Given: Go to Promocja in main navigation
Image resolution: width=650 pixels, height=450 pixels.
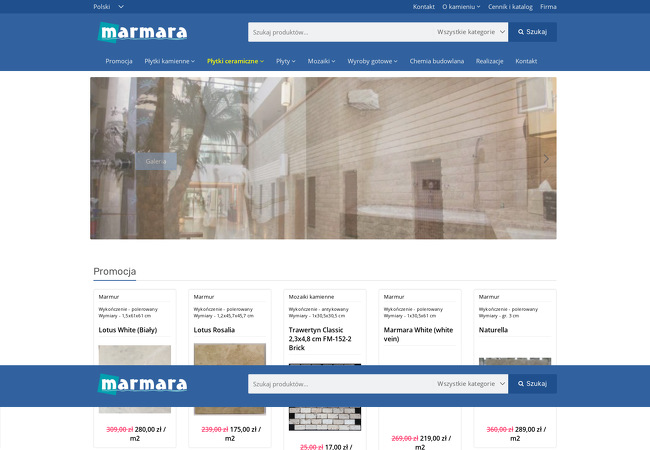Looking at the screenshot, I should pos(119,61).
